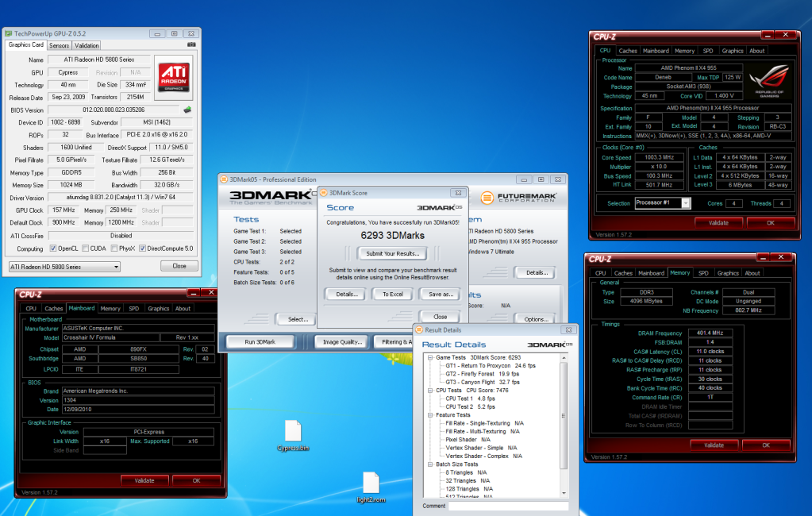The width and height of the screenshot is (812, 516).
Task: Open the SPD tab in the CPU-Z Memory window
Action: tap(703, 273)
